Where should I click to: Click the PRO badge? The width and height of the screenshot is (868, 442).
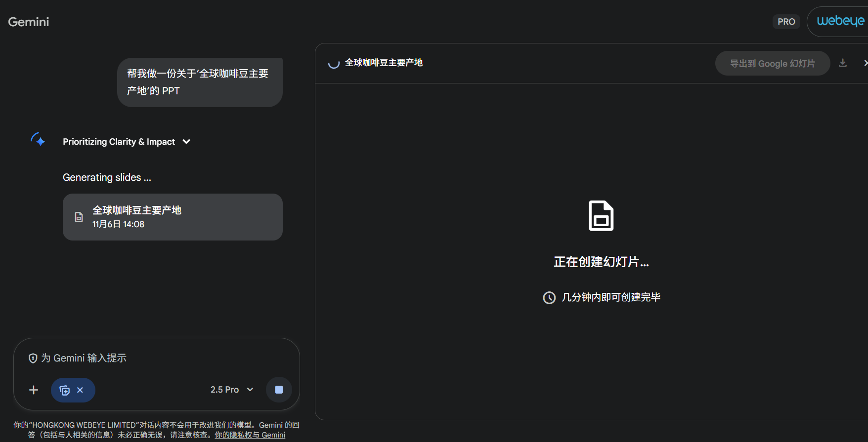786,22
